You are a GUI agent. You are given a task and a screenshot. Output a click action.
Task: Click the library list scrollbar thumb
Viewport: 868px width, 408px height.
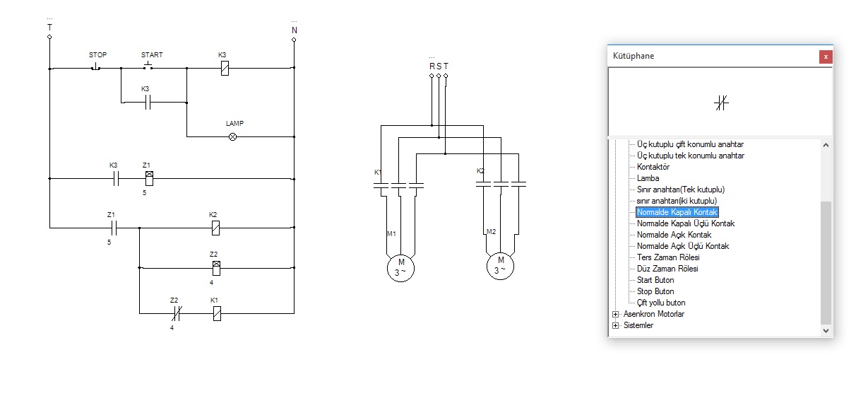[826, 262]
